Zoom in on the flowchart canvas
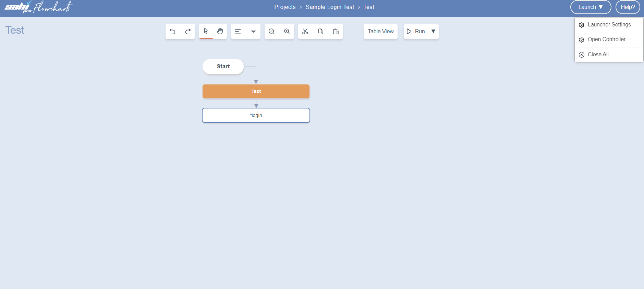The image size is (644, 289). click(287, 32)
